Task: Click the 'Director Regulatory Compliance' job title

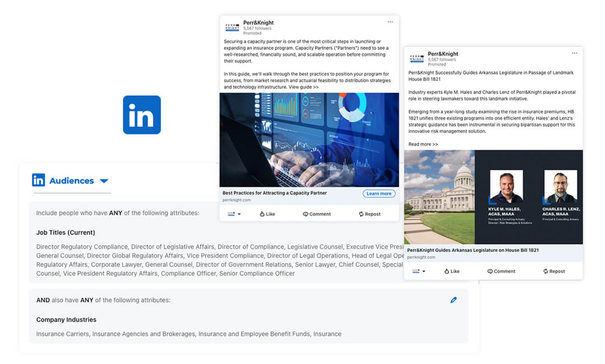Action: [x=82, y=247]
